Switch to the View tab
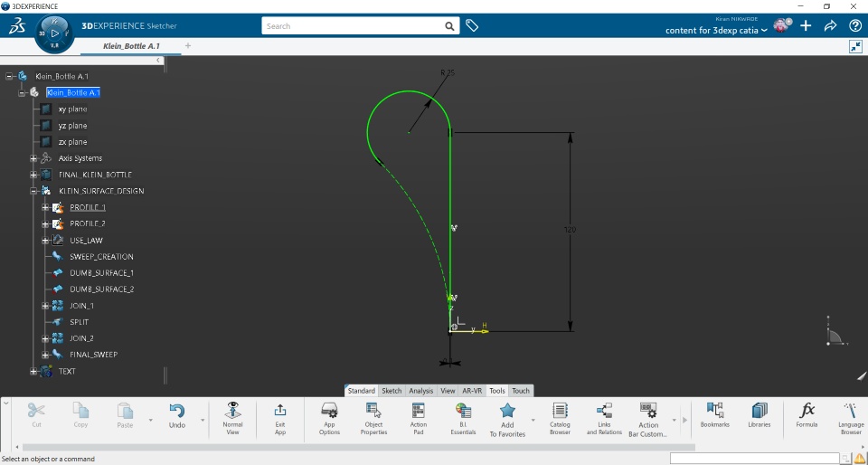Screen dimensions: 868x465 coord(448,390)
